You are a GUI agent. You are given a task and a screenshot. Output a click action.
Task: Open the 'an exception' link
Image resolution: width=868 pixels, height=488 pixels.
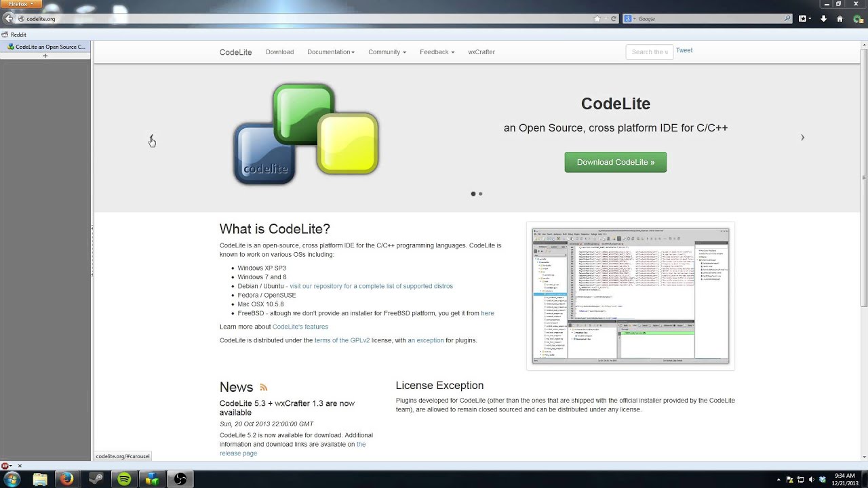click(426, 340)
